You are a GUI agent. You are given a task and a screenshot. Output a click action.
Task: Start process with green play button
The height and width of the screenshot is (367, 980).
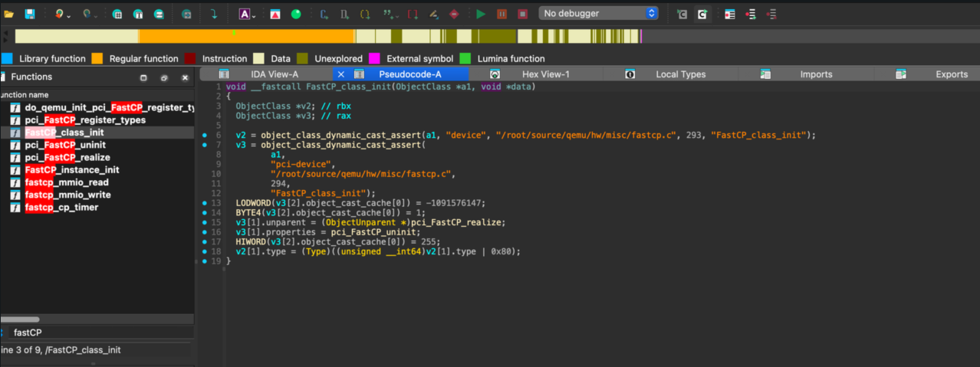(481, 14)
